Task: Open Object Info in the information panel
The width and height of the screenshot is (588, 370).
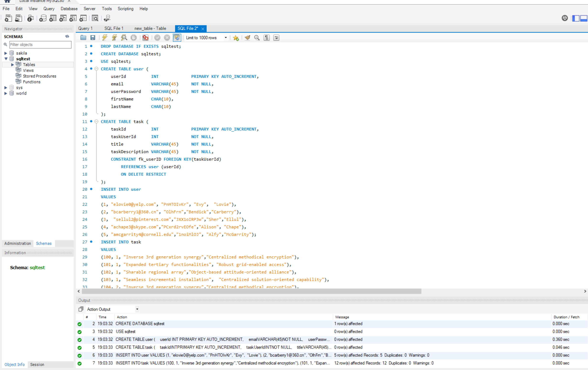Action: point(14,364)
